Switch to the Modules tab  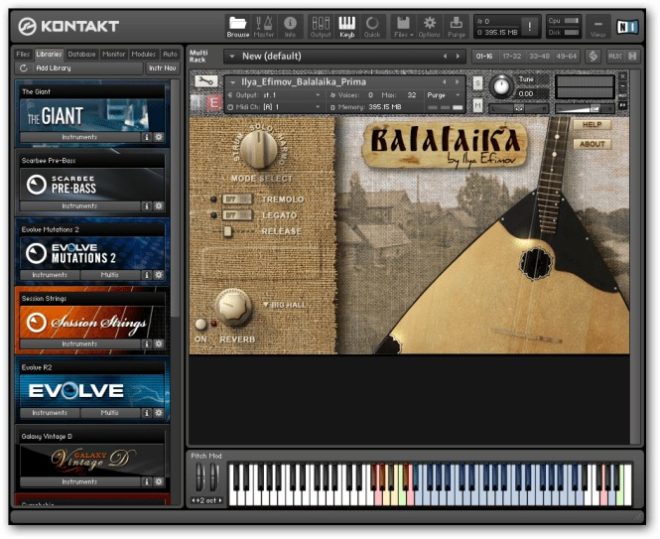144,54
